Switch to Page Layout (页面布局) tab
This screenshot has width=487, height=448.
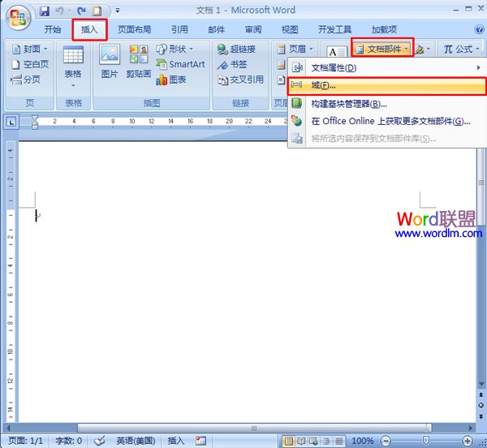(x=135, y=29)
